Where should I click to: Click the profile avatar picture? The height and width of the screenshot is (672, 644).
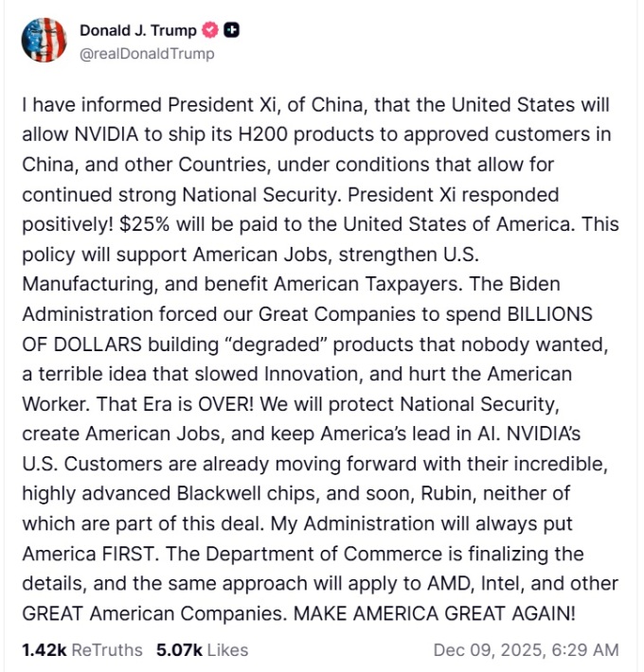coord(44,40)
